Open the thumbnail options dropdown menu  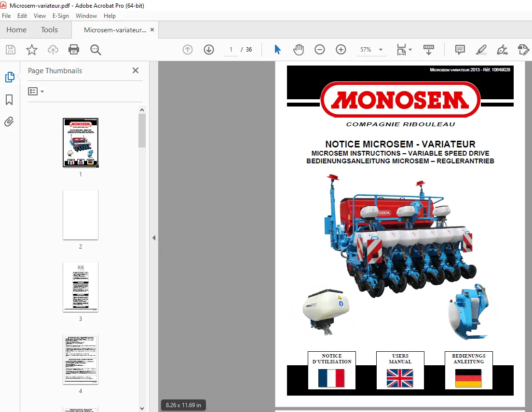pyautogui.click(x=36, y=91)
